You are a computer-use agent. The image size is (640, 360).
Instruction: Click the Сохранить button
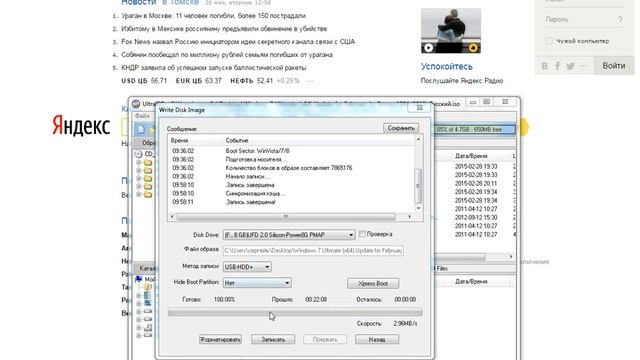point(401,128)
